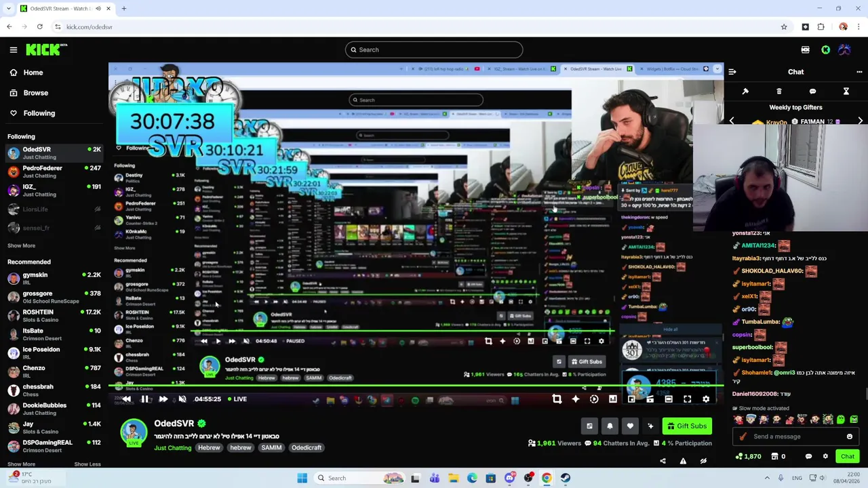The image size is (868, 488).
Task: Open Windows Start menu
Action: coord(302,478)
